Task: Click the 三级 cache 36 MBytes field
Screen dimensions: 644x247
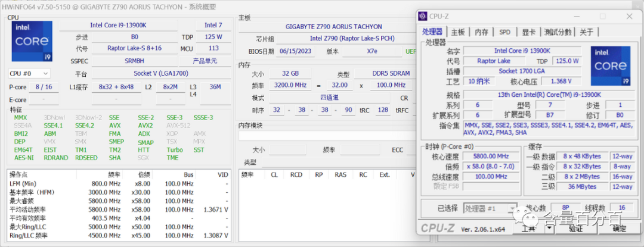Action: (x=583, y=186)
